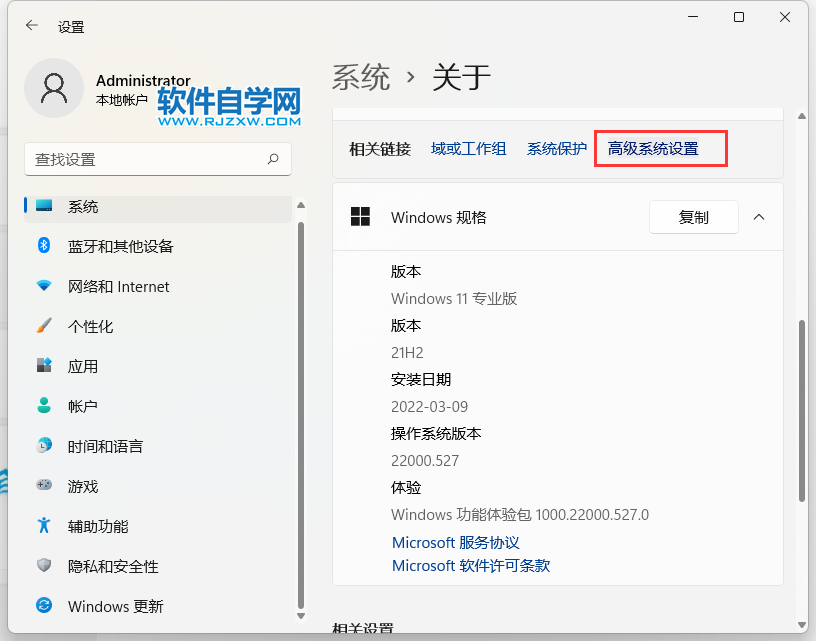Screen dimensions: 816x641
Task: Click the Windows logo beside Windows 规格
Action: pyautogui.click(x=360, y=216)
